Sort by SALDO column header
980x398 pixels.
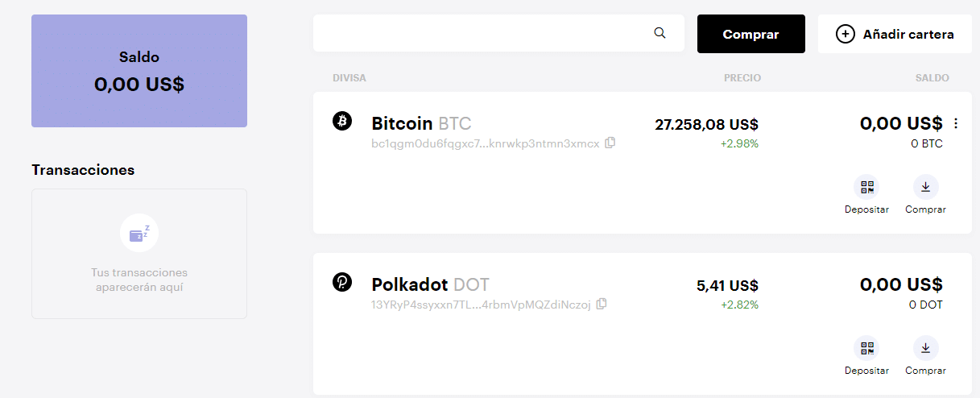(932, 78)
